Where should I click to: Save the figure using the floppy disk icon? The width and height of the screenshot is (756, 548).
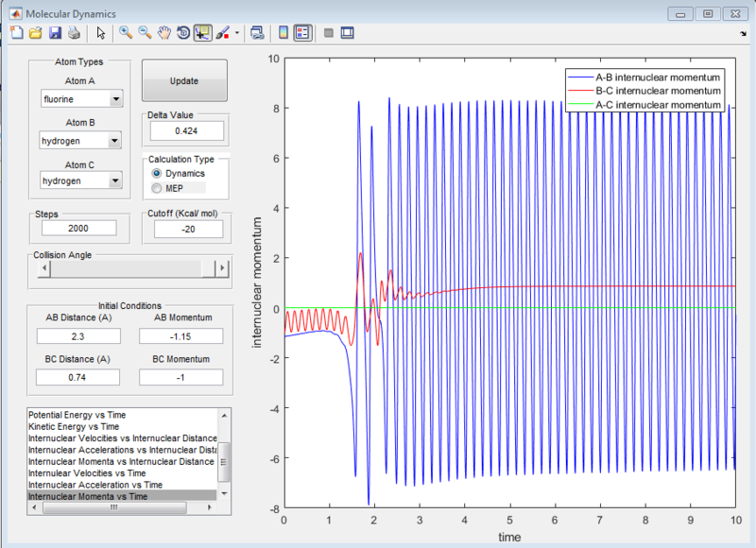point(54,33)
